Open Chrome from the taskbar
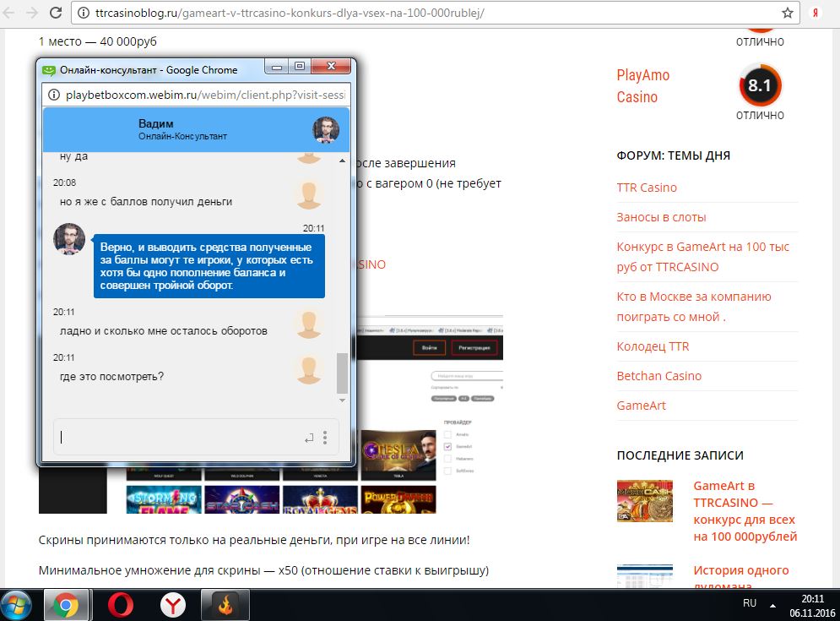 point(65,605)
